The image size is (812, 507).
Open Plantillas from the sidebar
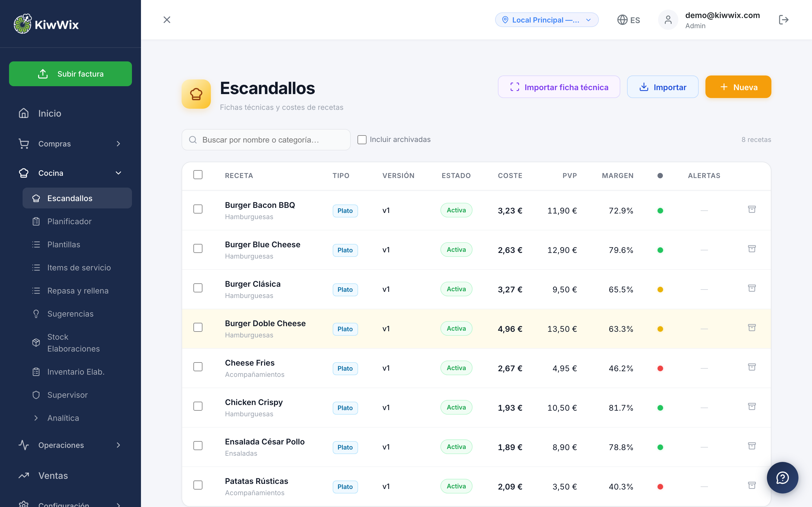[x=63, y=244]
